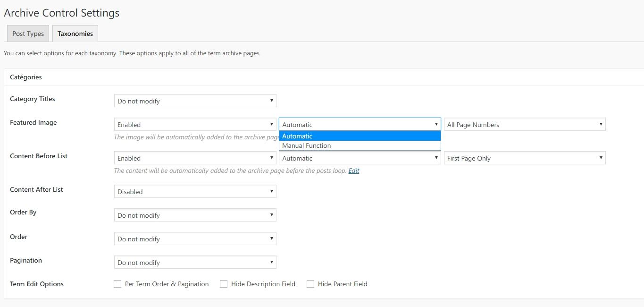Click the content before posts loop hint
Screen dimensions: 644x307
pos(230,171)
